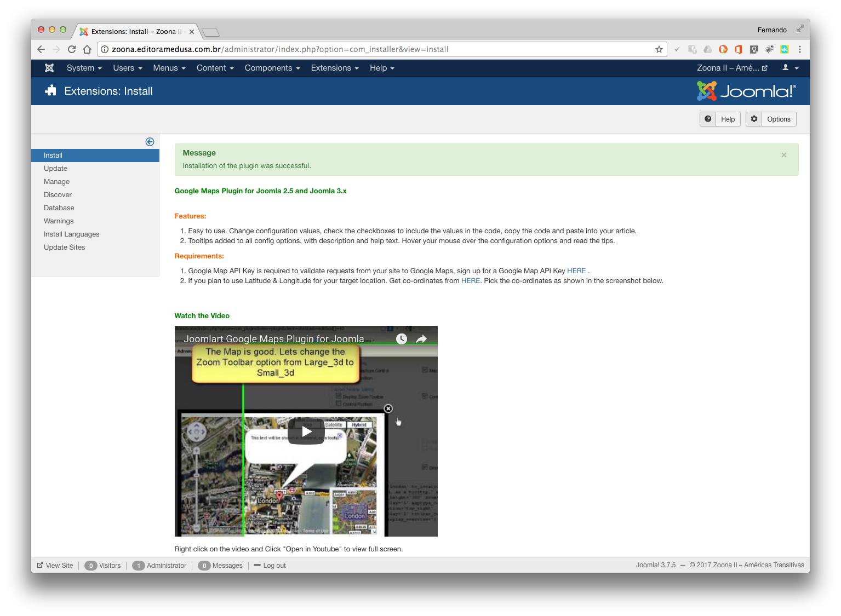Click the 'Watch the Video' heading
Viewport: 841px width, 616px height.
[202, 316]
